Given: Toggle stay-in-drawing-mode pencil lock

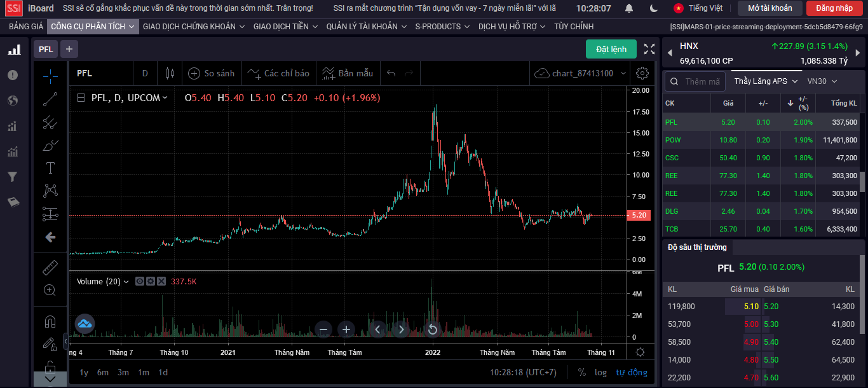Looking at the screenshot, I should coord(50,345).
